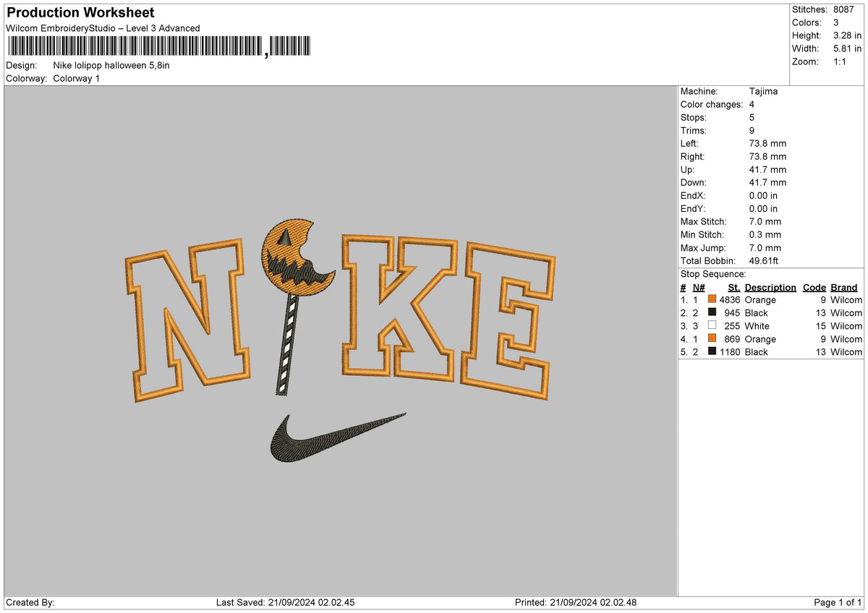868x613 pixels.
Task: Click the width value "5.81 in"
Action: 847,48
